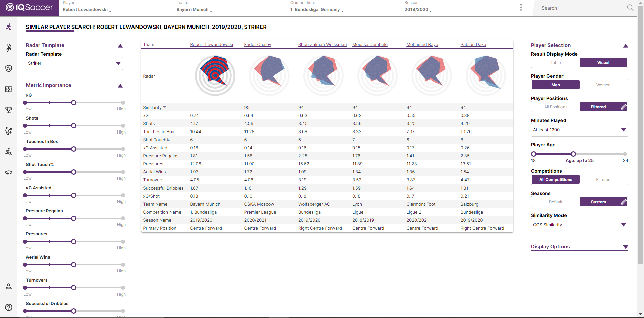
Task: Open Patson Daka player link
Action: pyautogui.click(x=473, y=45)
